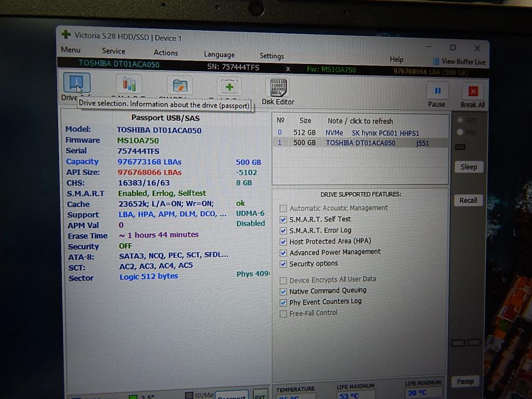Open the Actions menu

pyautogui.click(x=166, y=52)
